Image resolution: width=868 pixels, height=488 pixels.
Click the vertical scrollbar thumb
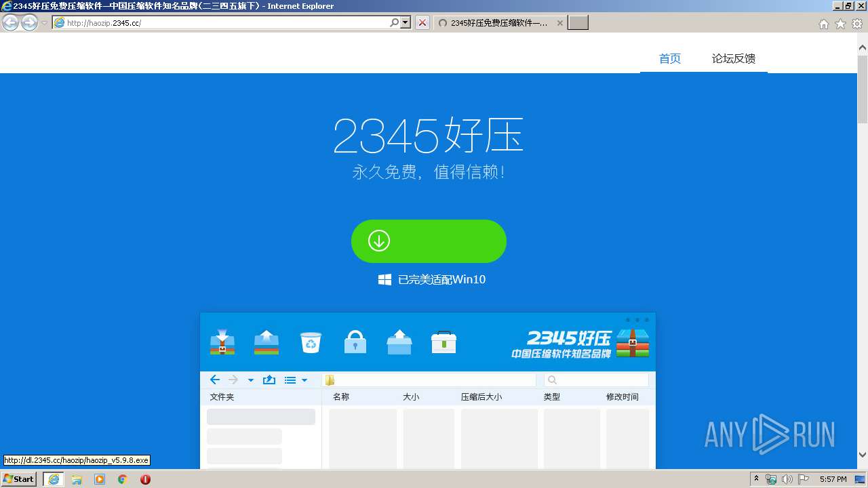pos(863,88)
